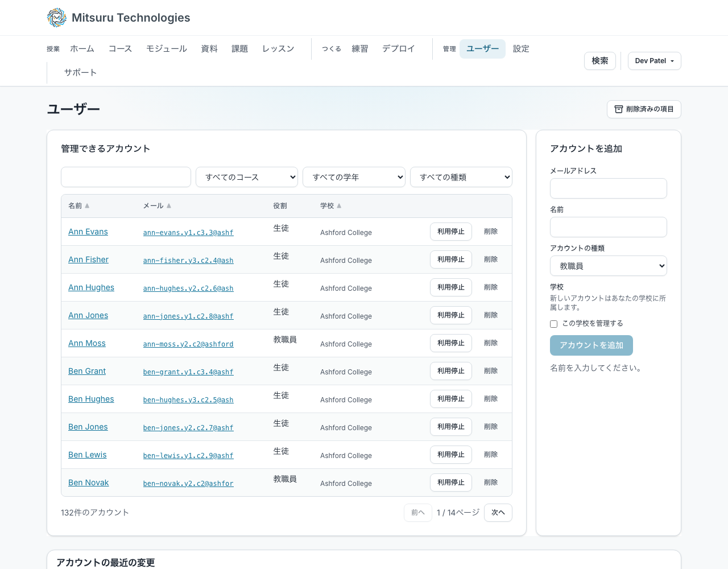Click 132件のアカウント count text

95,513
